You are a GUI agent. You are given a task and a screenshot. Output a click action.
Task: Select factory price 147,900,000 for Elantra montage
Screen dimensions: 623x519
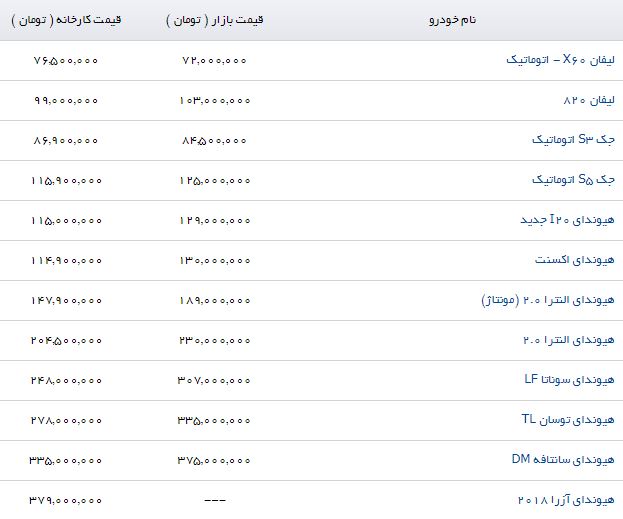(x=66, y=300)
